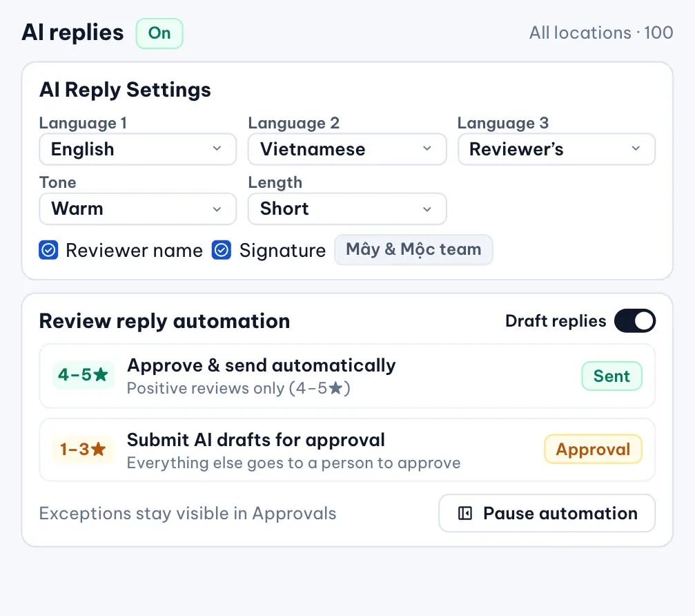
Task: Click the Review reply automation heading
Action: coord(164,321)
